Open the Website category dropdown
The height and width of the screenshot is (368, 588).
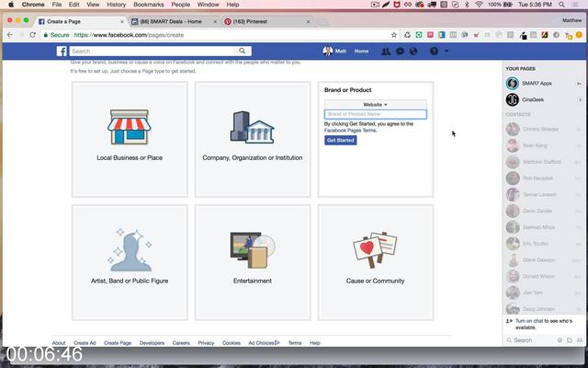click(376, 104)
